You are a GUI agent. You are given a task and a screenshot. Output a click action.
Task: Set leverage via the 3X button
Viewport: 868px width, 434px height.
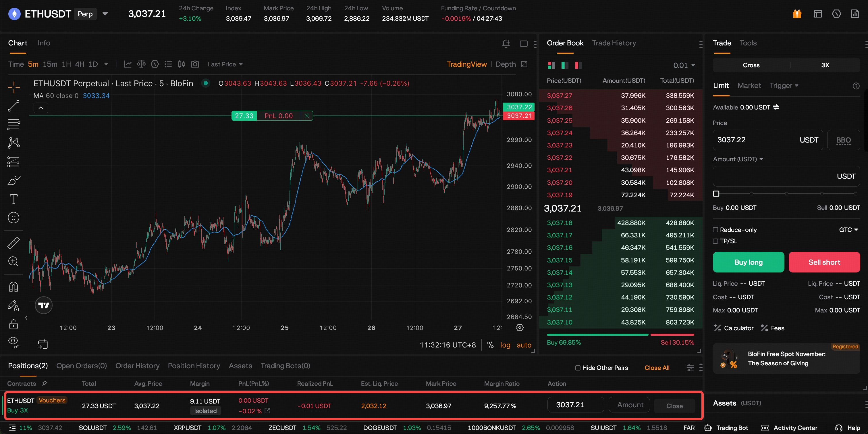coord(825,65)
